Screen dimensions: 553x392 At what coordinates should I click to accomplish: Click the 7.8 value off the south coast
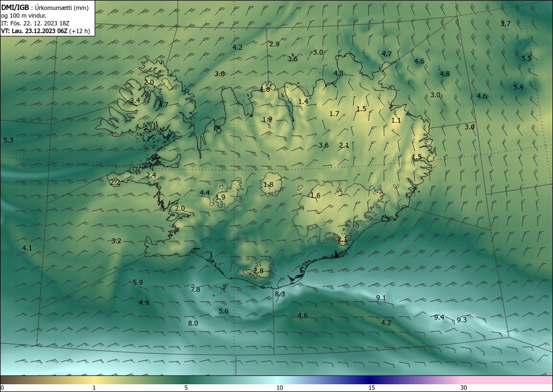pos(195,289)
